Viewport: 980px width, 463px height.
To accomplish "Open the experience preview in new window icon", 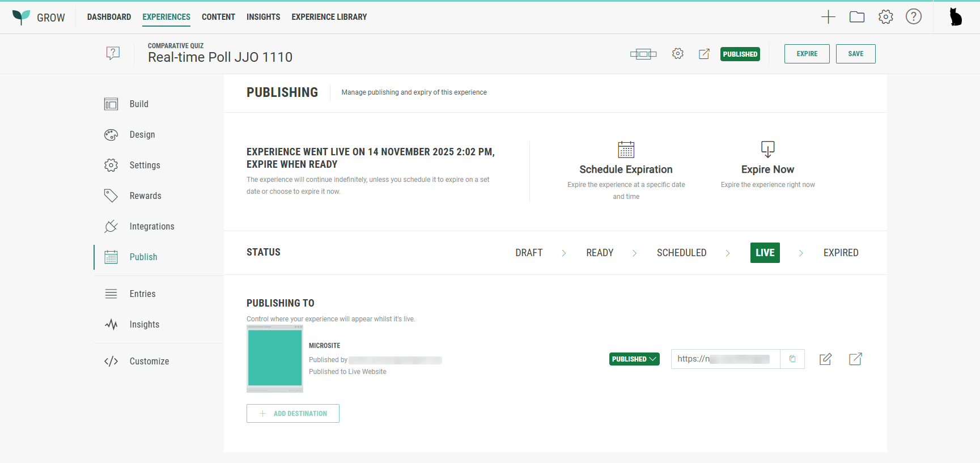I will [704, 54].
